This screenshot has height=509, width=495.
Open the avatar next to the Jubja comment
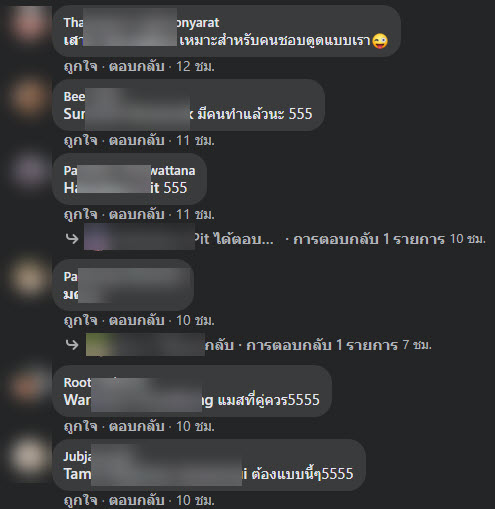click(x=29, y=457)
